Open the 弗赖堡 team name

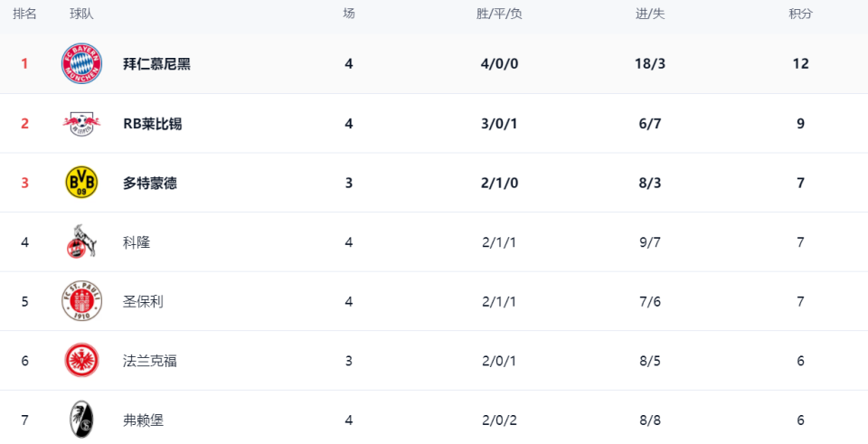[x=143, y=420]
